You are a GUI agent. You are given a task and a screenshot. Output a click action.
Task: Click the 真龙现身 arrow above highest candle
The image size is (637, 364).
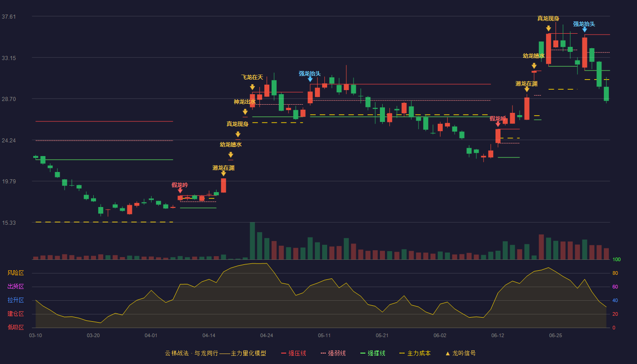click(x=549, y=29)
